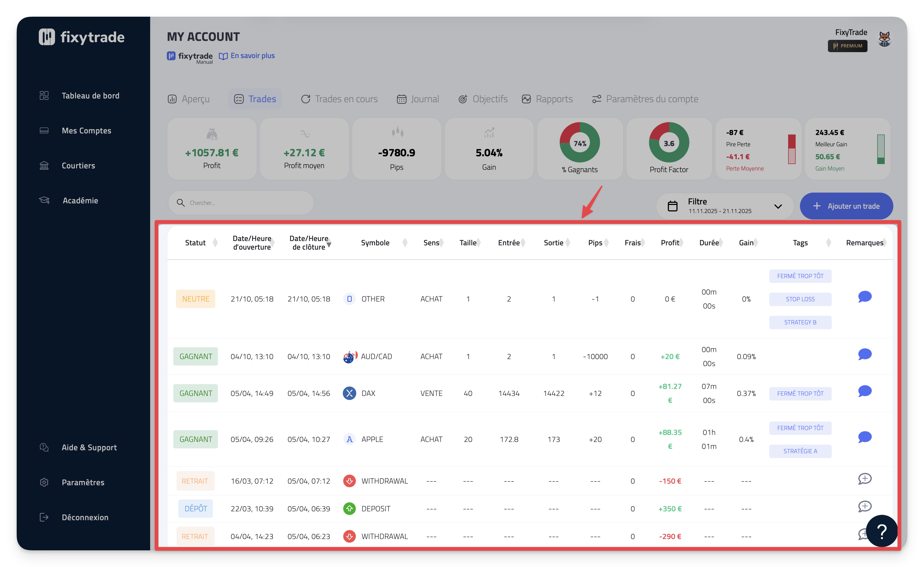924x567 pixels.
Task: Click the % Gagnants donut chart
Action: tap(580, 143)
